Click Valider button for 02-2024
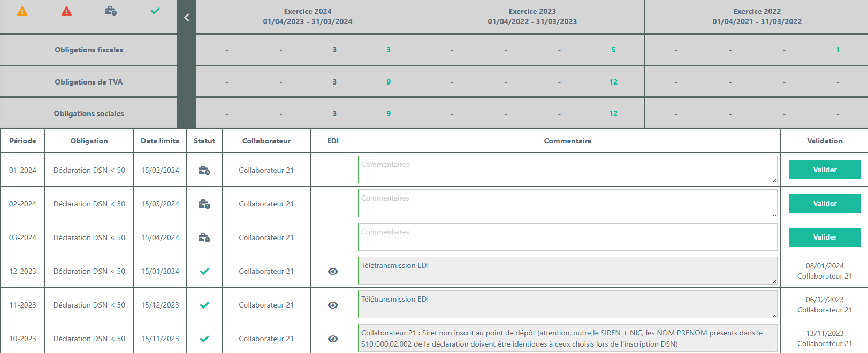 coord(825,204)
